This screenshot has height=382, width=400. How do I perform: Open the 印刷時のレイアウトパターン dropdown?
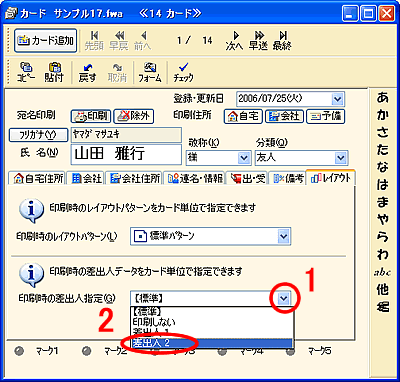click(x=283, y=236)
